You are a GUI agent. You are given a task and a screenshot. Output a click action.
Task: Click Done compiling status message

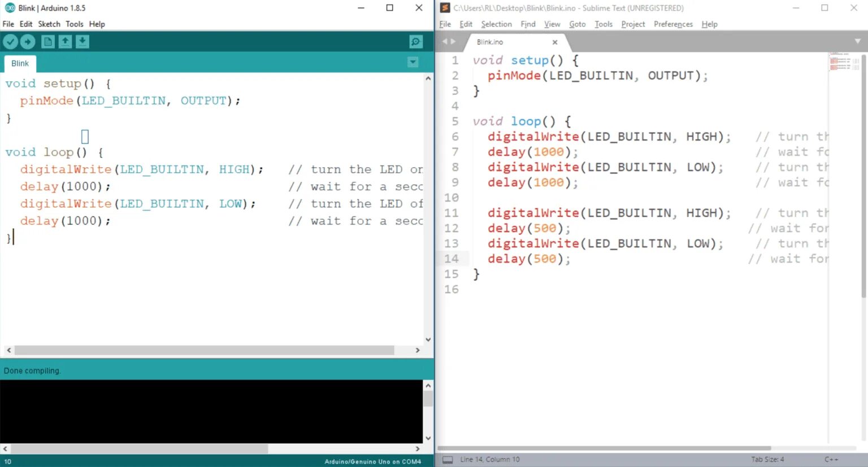(x=32, y=370)
